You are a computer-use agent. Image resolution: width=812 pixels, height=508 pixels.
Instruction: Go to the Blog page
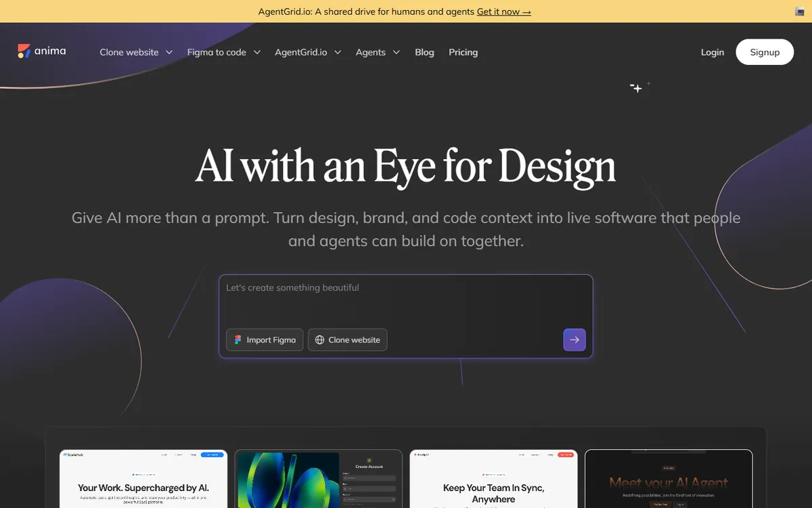[x=424, y=52]
